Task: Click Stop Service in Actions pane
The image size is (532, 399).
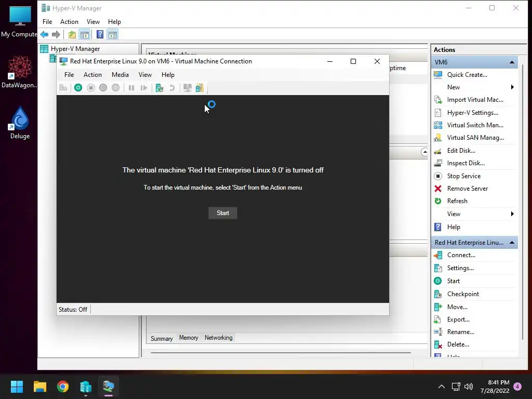Action: tap(463, 176)
